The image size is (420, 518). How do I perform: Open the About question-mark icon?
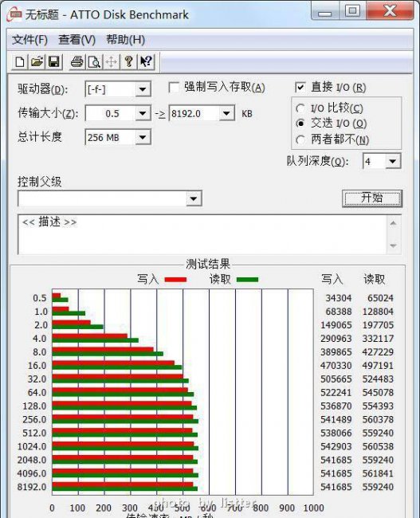pyautogui.click(x=128, y=62)
